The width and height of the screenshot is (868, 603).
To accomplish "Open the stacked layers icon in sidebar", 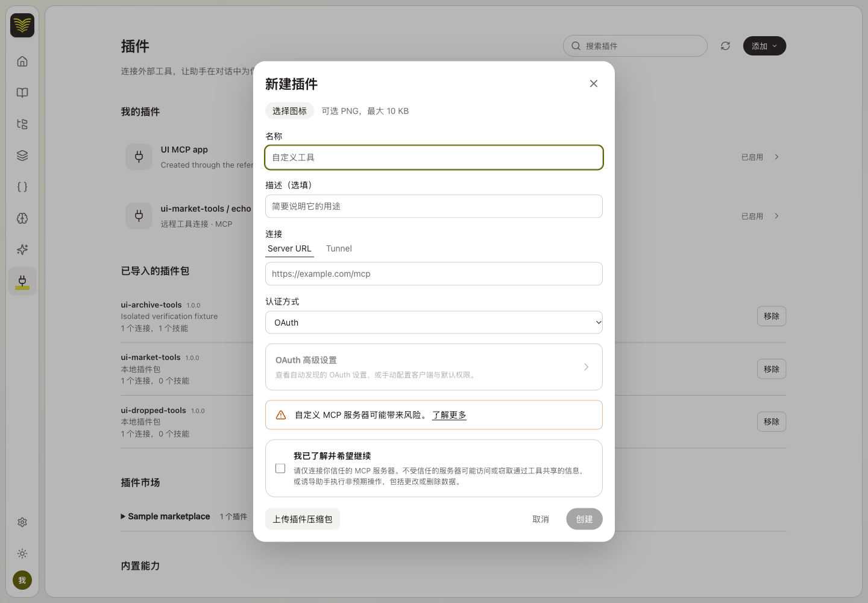I will [x=22, y=156].
